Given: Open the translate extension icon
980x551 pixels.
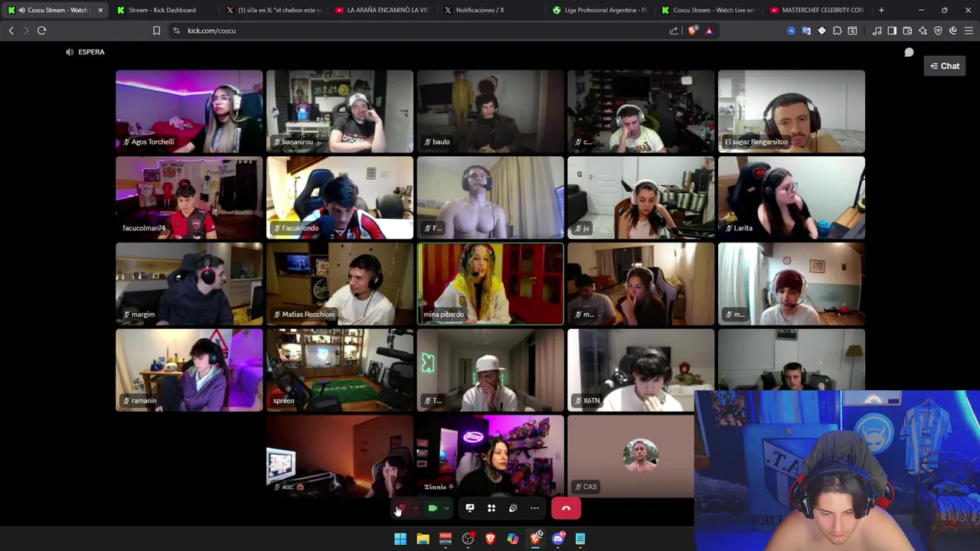Looking at the screenshot, I should (806, 31).
